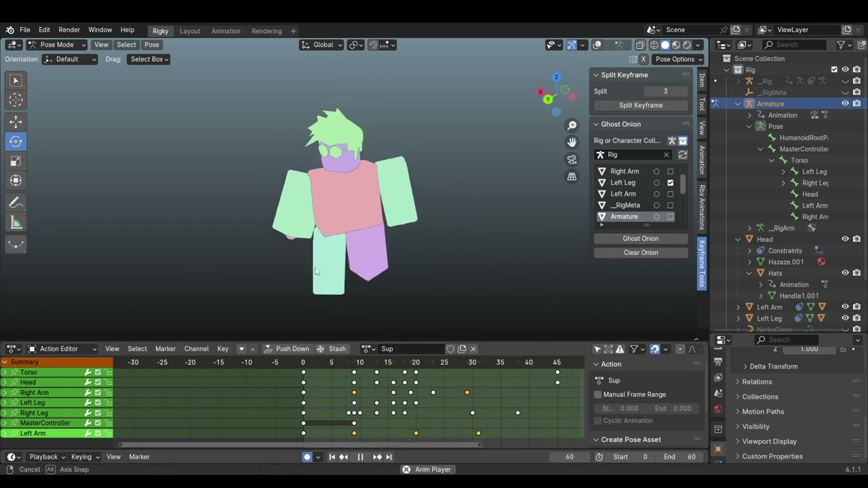Enable Right Arm checkbox in Ghost Onion
The image size is (868, 488).
(x=670, y=171)
